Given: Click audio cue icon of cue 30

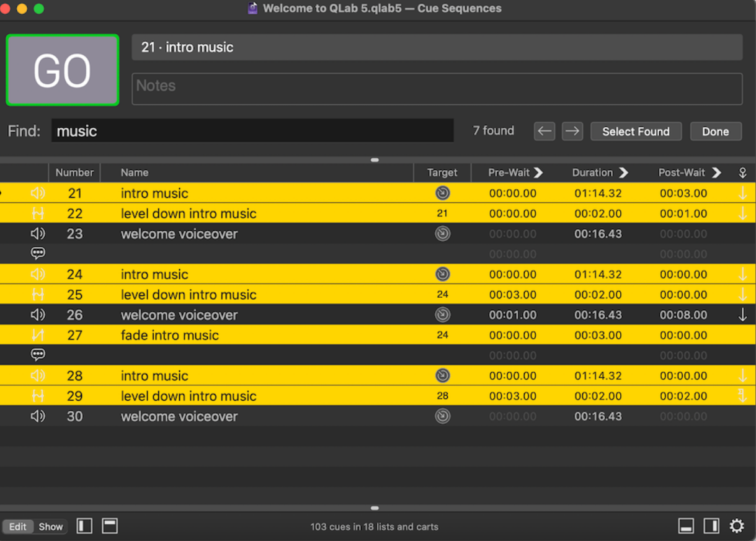Looking at the screenshot, I should 38,416.
